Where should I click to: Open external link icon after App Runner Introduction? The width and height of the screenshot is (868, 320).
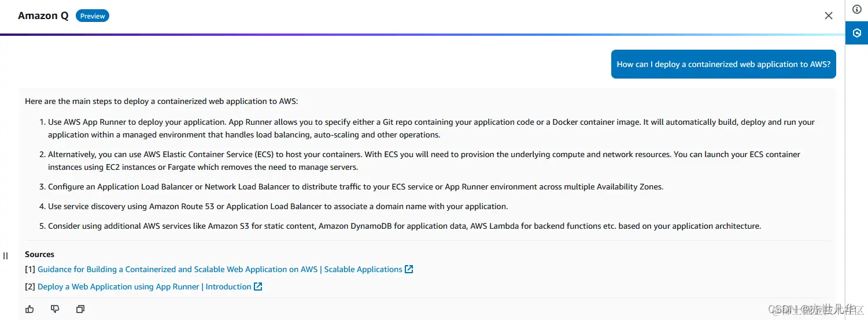click(258, 286)
